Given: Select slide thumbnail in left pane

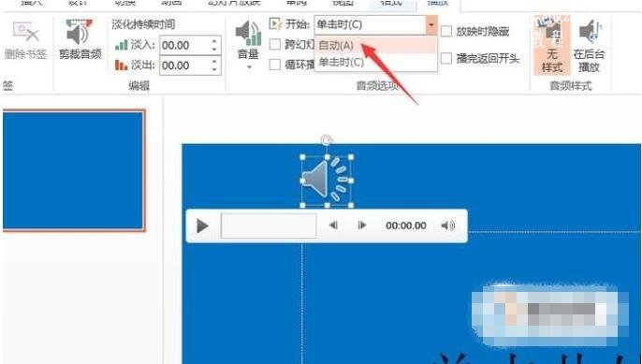Looking at the screenshot, I should (73, 170).
